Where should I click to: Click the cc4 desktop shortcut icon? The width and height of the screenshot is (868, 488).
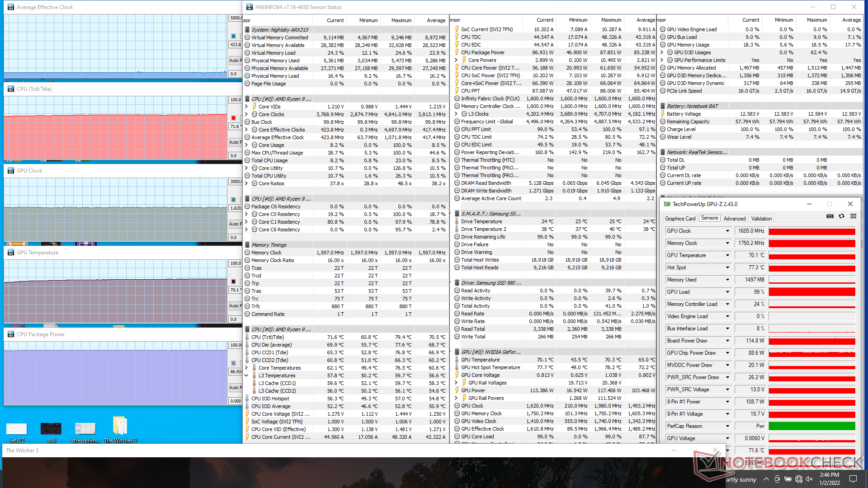(x=51, y=428)
